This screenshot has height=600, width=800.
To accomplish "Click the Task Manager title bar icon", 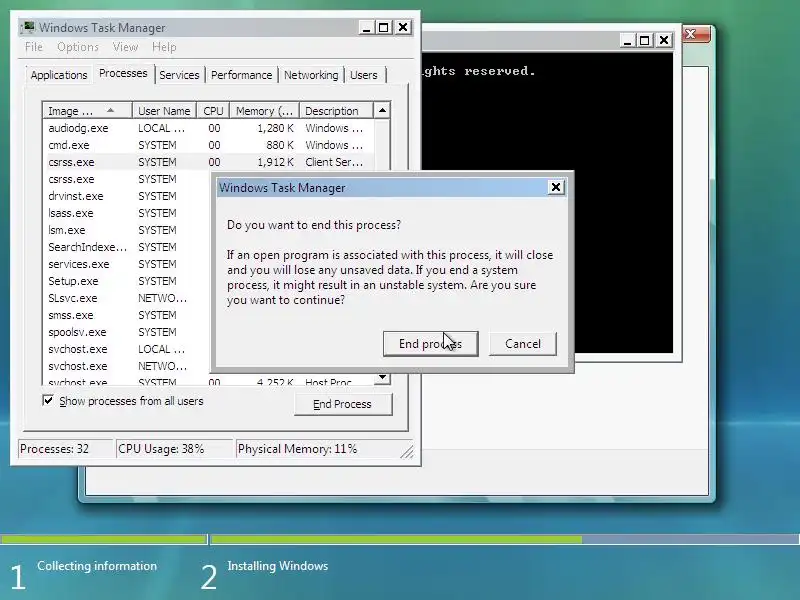I will pos(29,27).
